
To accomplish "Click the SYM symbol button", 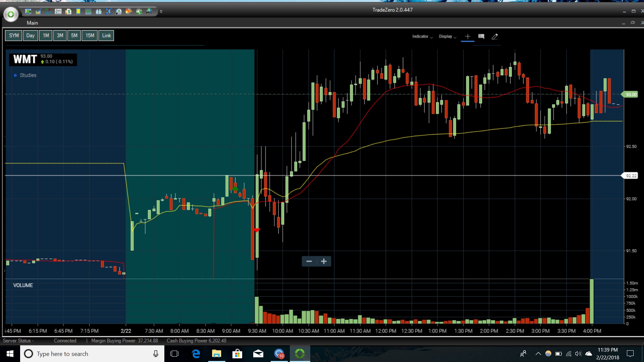I will click(x=14, y=36).
